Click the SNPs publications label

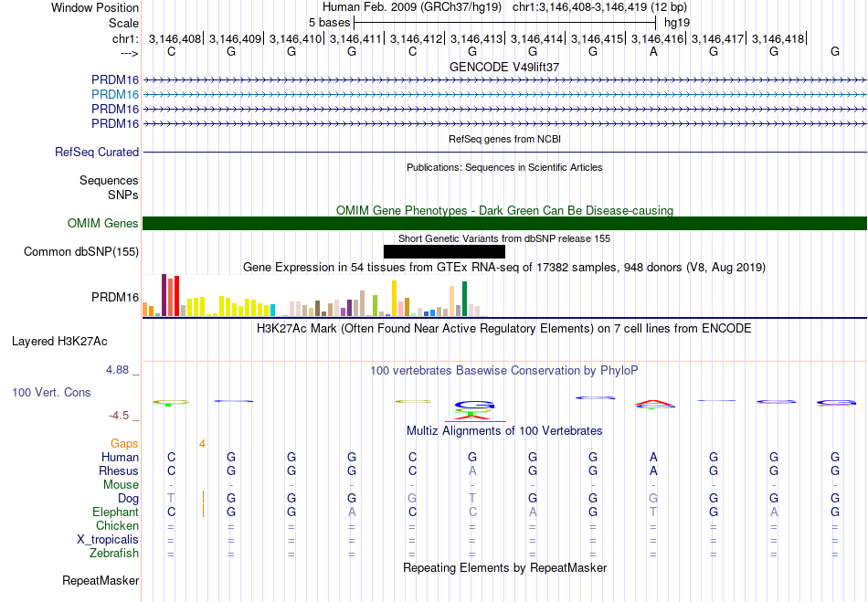pyautogui.click(x=123, y=195)
